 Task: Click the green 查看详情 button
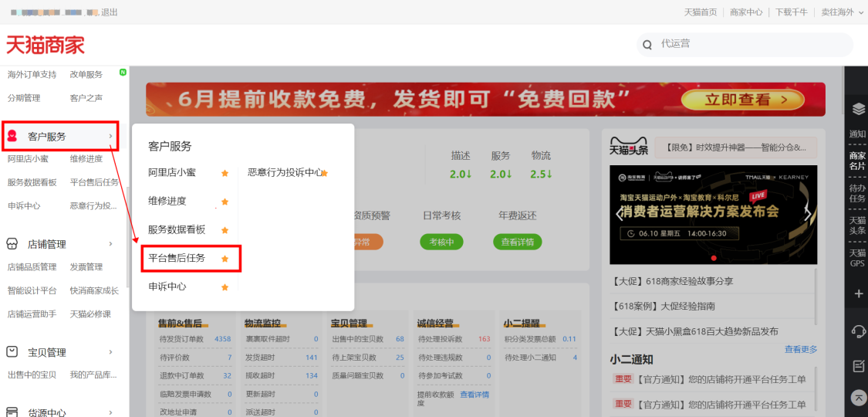(518, 242)
